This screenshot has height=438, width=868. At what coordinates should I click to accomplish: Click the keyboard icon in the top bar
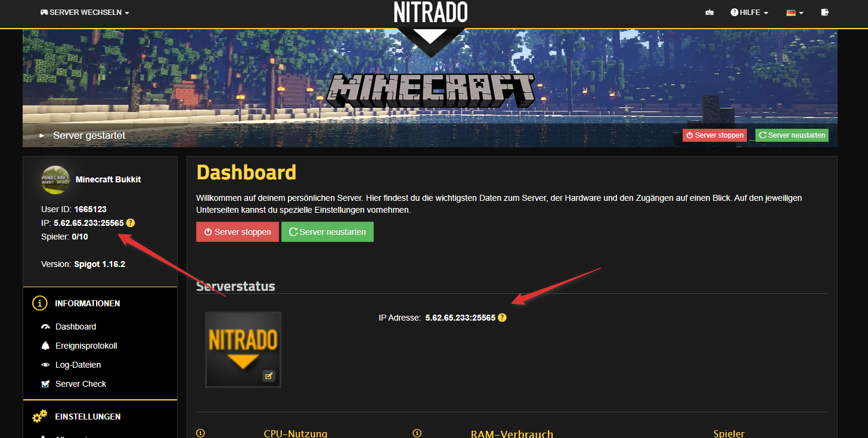click(x=709, y=13)
